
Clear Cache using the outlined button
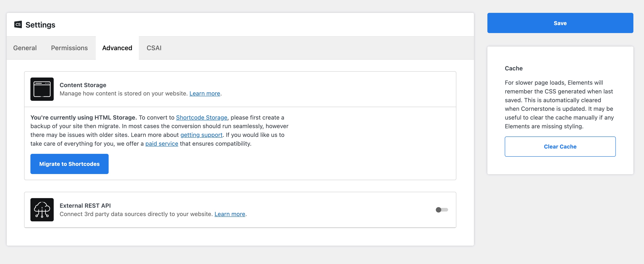click(x=560, y=147)
